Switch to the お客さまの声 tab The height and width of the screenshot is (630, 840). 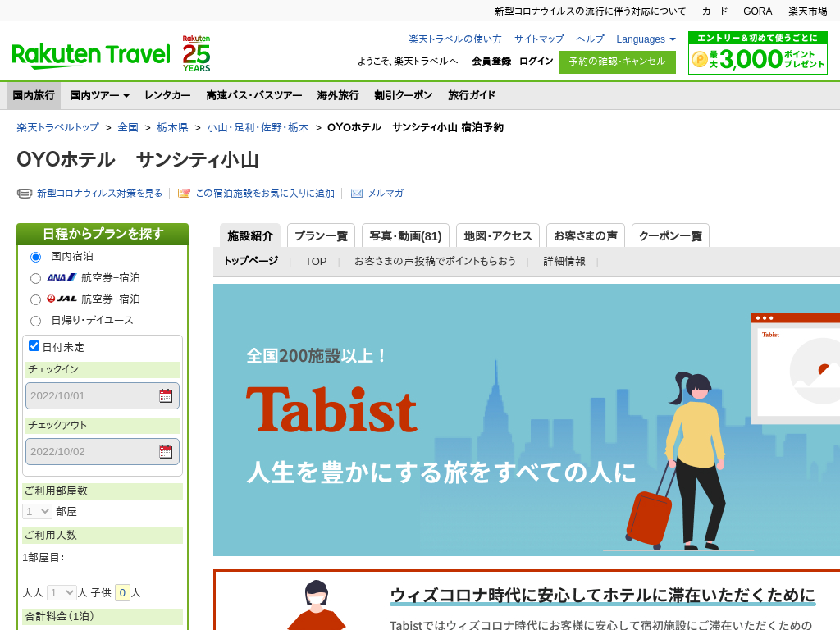586,235
